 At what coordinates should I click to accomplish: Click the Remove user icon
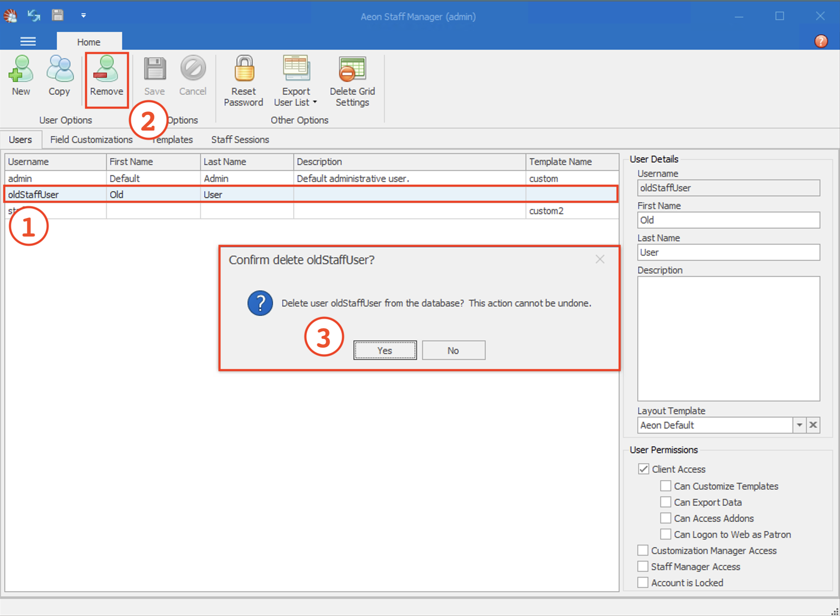(106, 76)
